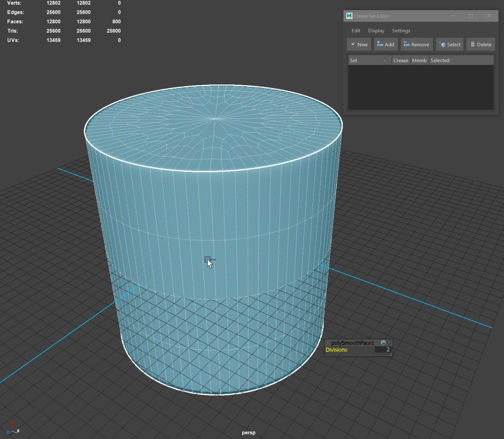Click the polySmoothFace1 node title
The width and height of the screenshot is (504, 439).
[352, 343]
